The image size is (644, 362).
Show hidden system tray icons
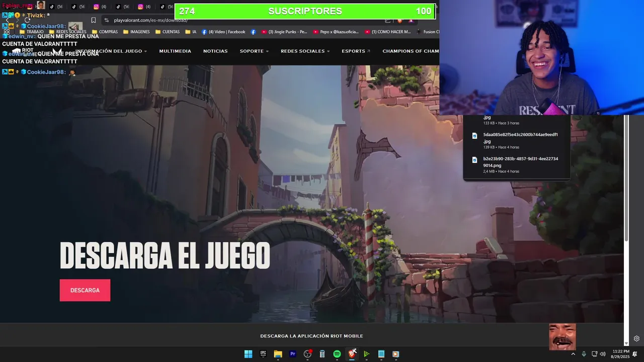coord(573,354)
